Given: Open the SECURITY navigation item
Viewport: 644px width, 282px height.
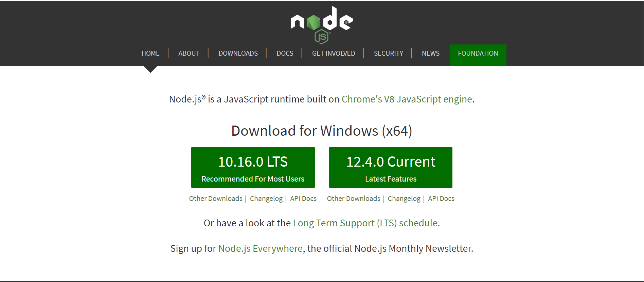Looking at the screenshot, I should tap(389, 53).
